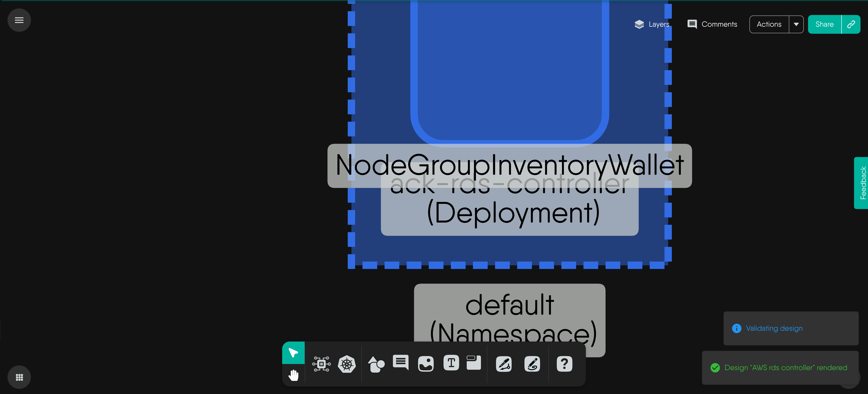Image resolution: width=868 pixels, height=394 pixels.
Task: Select the comment bubble tool in toolbar
Action: pyautogui.click(x=401, y=363)
